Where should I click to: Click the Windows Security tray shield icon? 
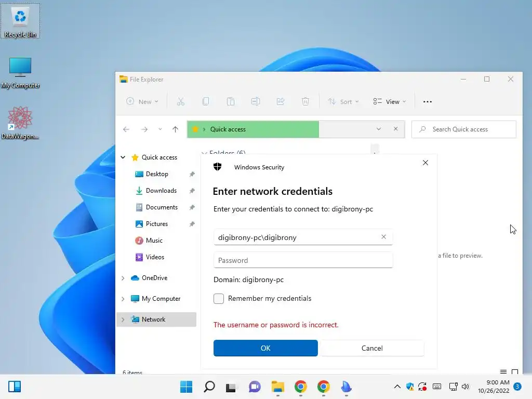410,387
